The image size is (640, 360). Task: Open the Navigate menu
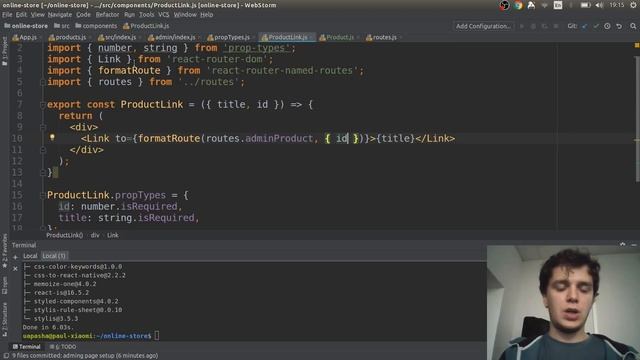[60, 15]
